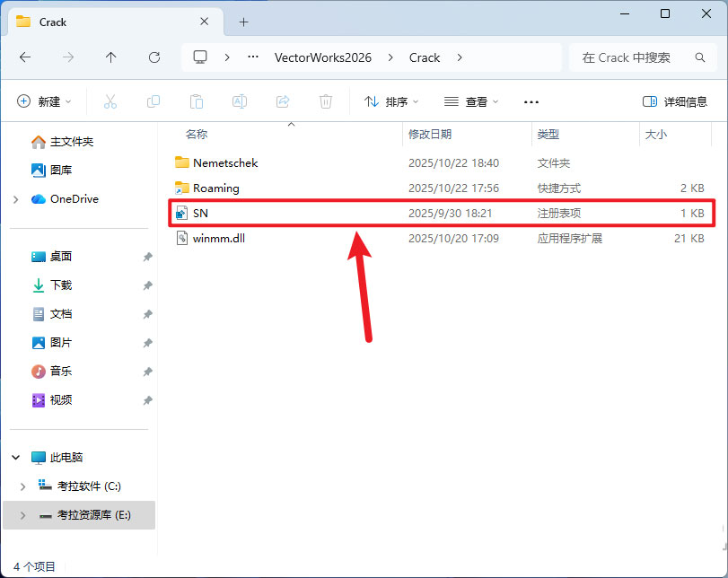Unpin 桌面 using its pin icon
728x578 pixels.
[147, 257]
